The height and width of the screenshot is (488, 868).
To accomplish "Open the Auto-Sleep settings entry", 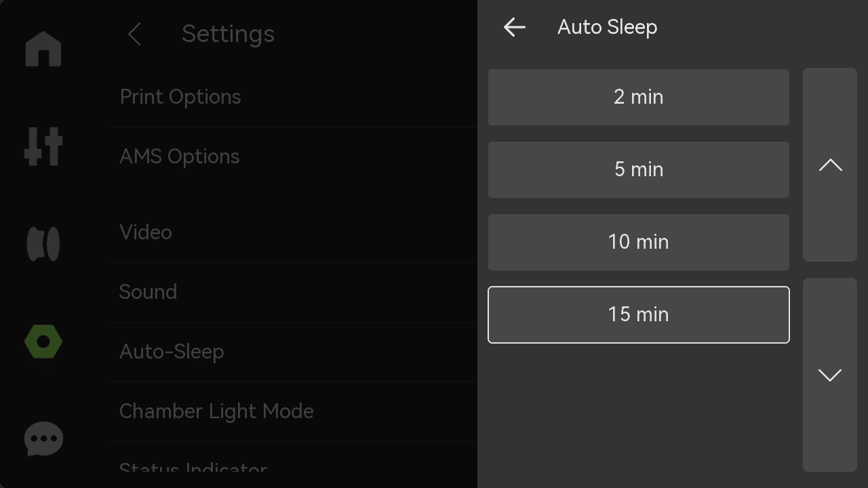I will click(295, 352).
